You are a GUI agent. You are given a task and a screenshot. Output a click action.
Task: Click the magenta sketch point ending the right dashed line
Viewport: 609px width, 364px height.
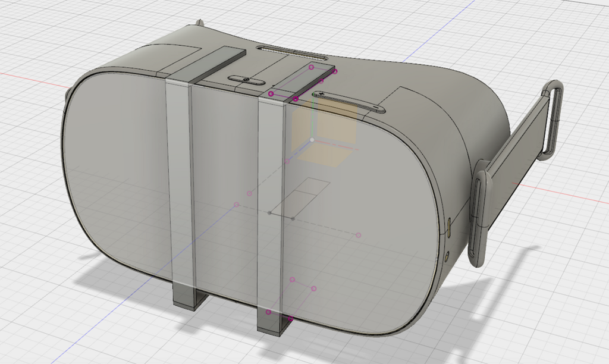click(x=359, y=235)
